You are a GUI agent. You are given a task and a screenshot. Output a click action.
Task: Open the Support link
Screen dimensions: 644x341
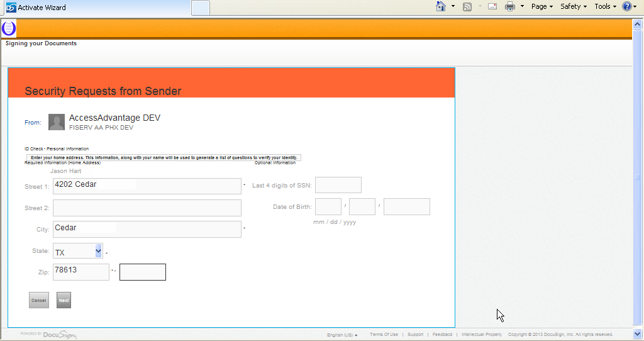[415, 335]
